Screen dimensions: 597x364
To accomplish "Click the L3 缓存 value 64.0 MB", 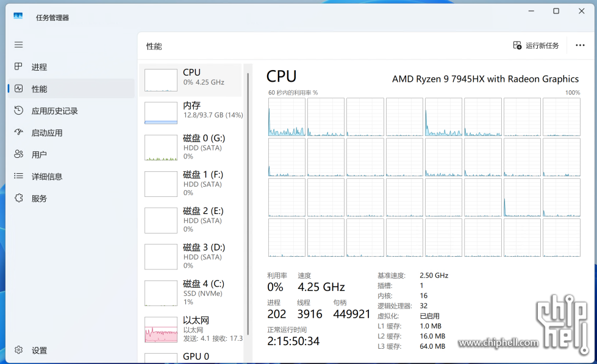I will click(432, 346).
